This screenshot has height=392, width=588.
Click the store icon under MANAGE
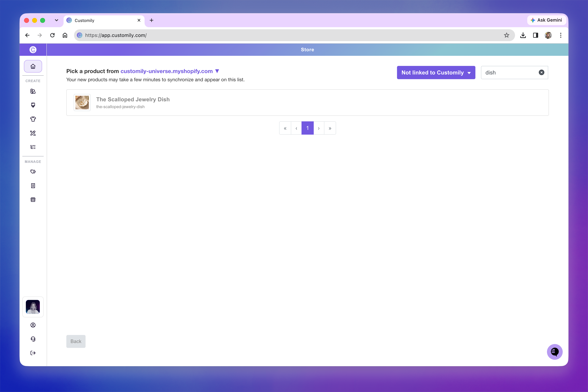pyautogui.click(x=33, y=200)
